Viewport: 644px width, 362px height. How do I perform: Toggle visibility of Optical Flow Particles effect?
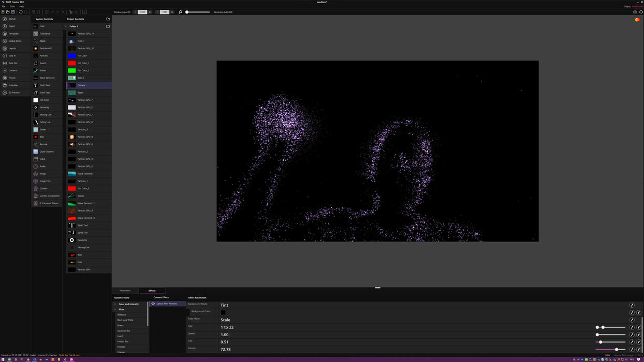[x=153, y=304]
